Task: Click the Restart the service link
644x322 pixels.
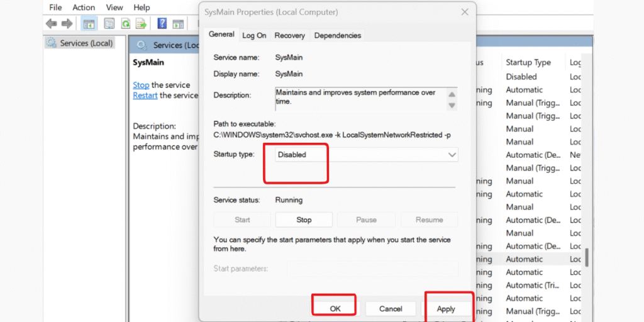Action: (145, 96)
